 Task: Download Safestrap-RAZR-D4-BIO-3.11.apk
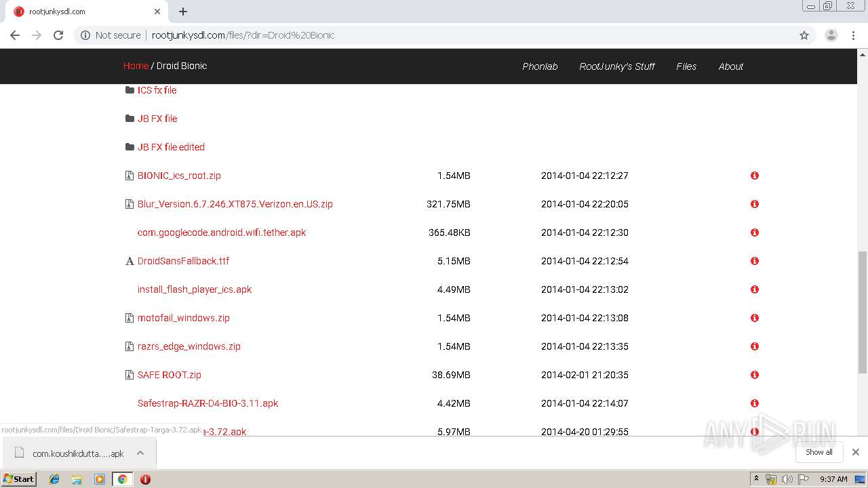click(208, 403)
